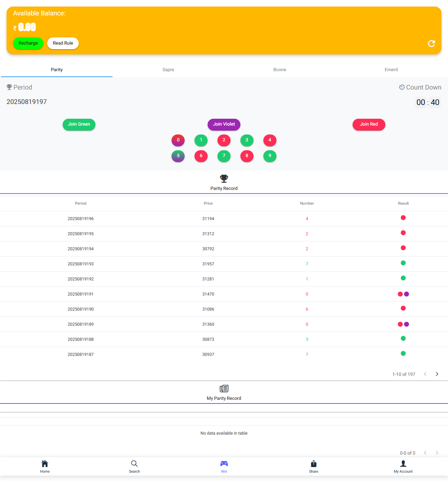Click the refresh balance icon
Screen dimensions: 448x492
click(431, 44)
